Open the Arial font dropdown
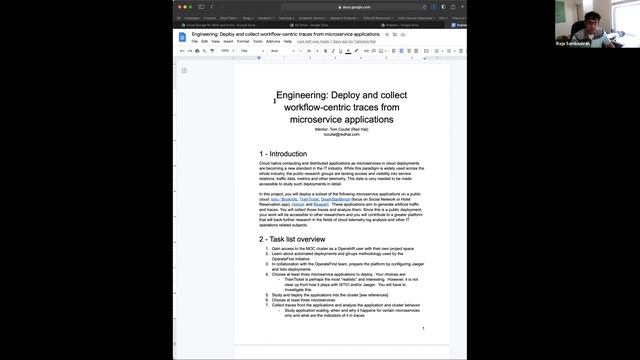The width and height of the screenshot is (640, 360). (283, 51)
